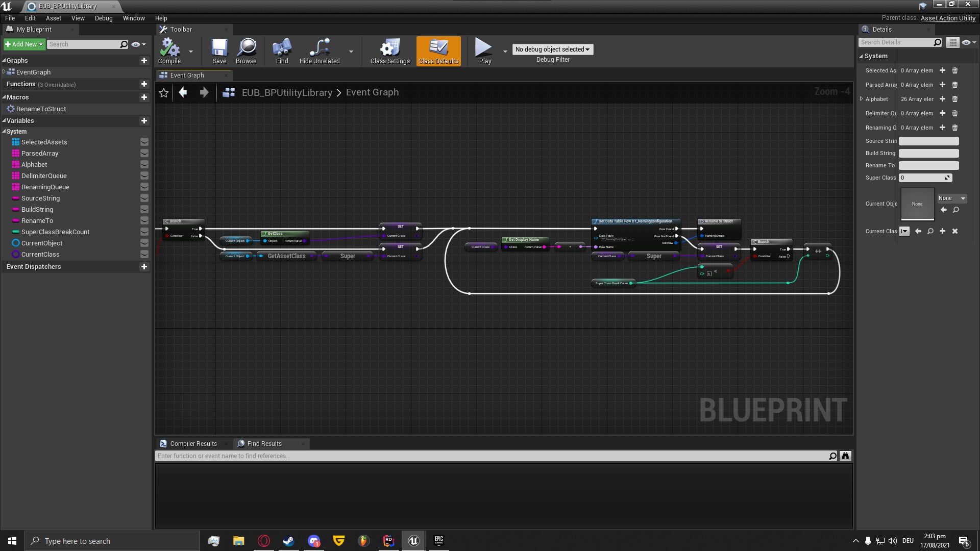
Task: Favorite the Event Graph with the star icon
Action: point(163,93)
